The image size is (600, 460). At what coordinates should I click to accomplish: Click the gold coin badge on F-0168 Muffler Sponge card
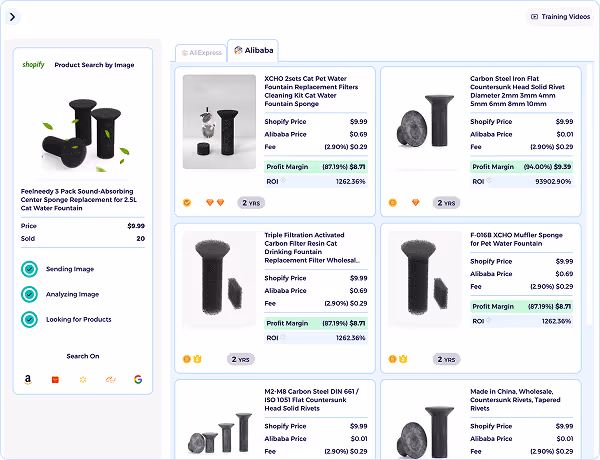click(392, 359)
